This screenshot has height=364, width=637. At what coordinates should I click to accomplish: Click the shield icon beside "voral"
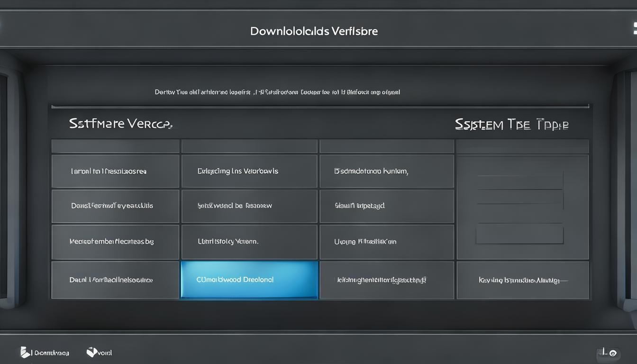pyautogui.click(x=92, y=352)
